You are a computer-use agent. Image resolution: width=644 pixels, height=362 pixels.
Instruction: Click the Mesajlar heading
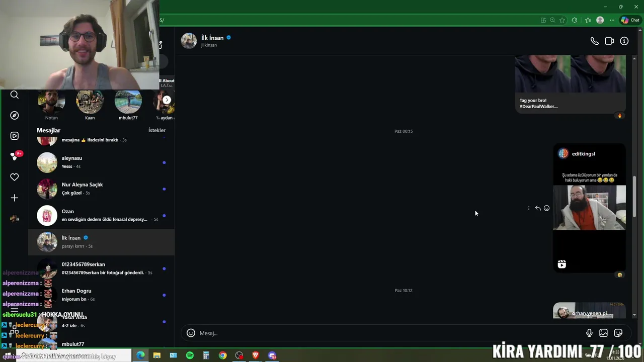point(48,130)
